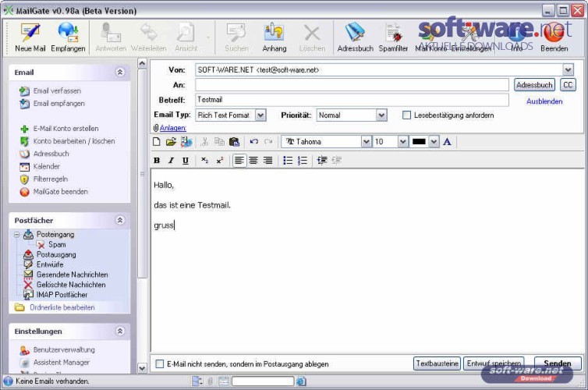Increase text indent
Screen dimensions: 588x390
322,161
